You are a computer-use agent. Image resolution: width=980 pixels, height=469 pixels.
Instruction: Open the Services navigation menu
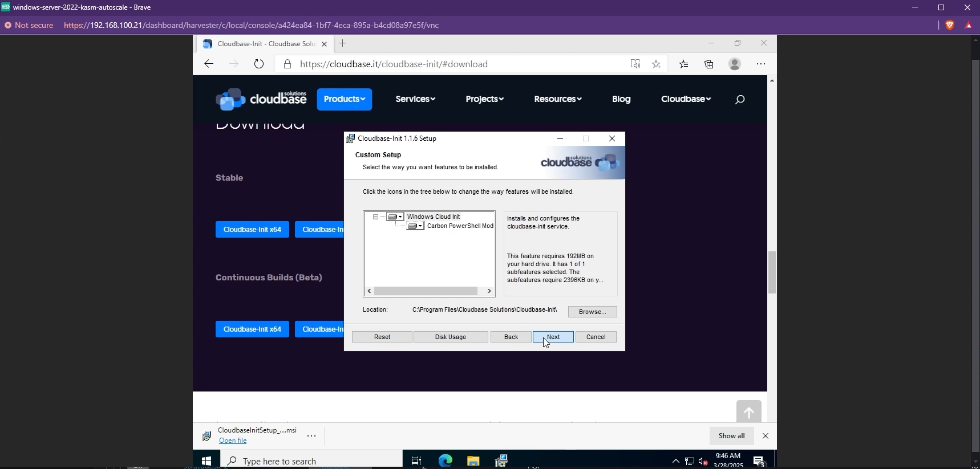tap(415, 99)
